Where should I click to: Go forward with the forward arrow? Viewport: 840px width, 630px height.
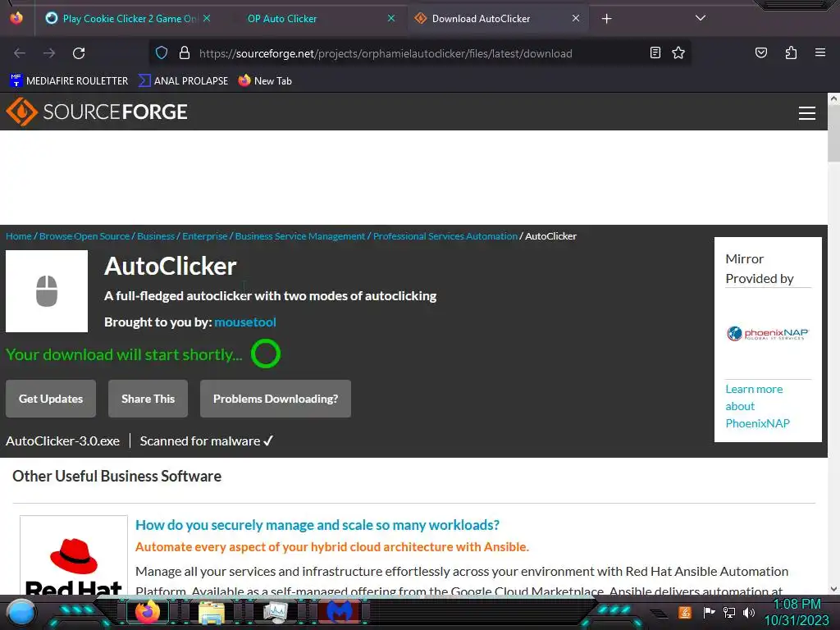49,53
